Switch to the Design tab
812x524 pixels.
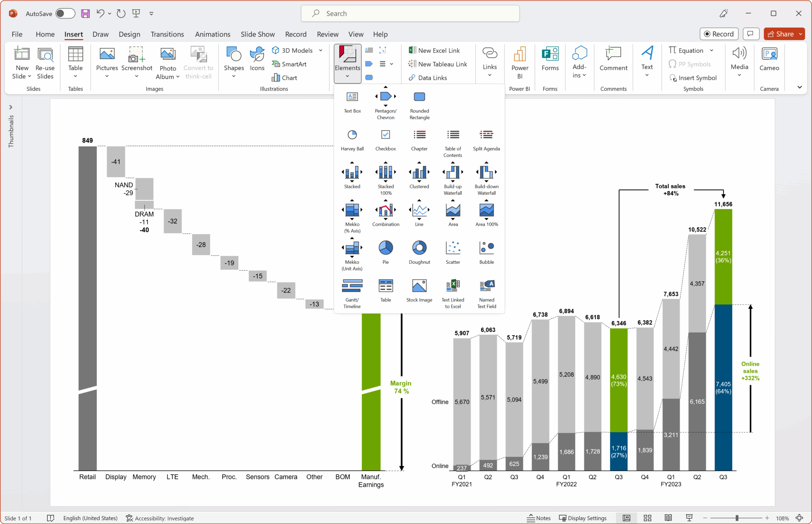click(x=129, y=34)
